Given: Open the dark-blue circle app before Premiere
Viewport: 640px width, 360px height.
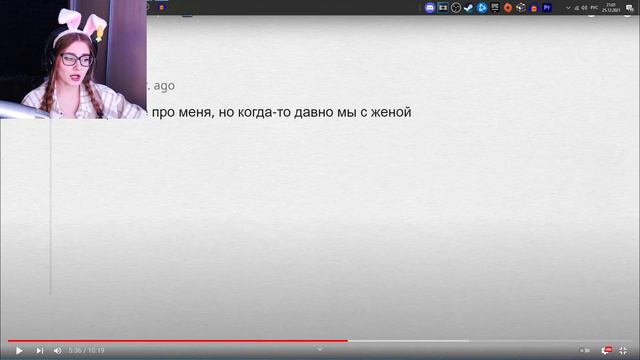Looking at the screenshot, I should tap(534, 7).
